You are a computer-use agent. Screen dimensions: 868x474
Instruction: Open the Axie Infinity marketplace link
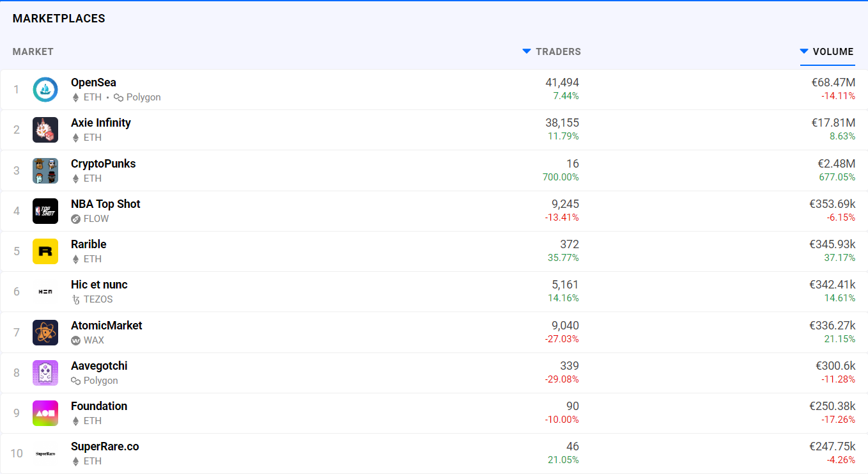[101, 123]
